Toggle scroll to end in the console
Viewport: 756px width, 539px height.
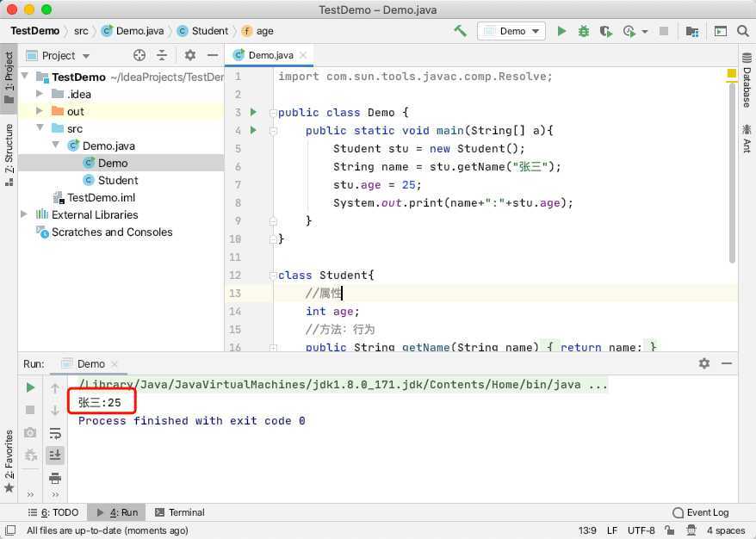55,455
